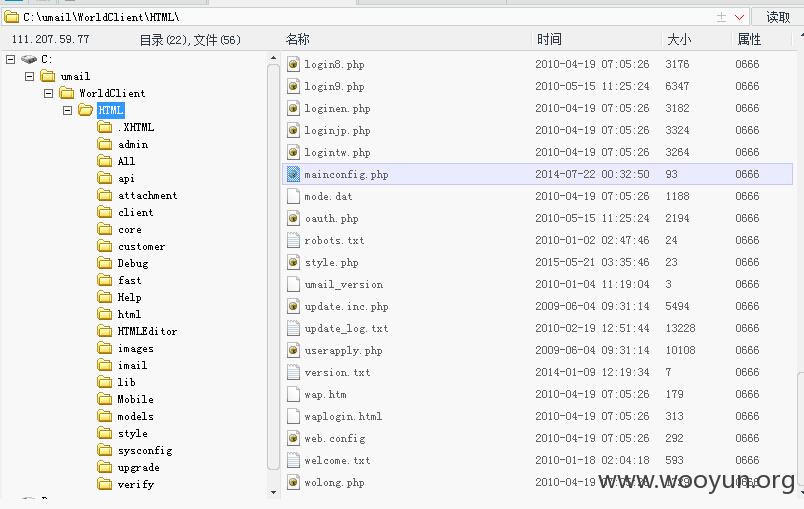Viewport: 804px width, 509px height.
Task: Click the update_log.txt file icon
Action: [x=293, y=329]
